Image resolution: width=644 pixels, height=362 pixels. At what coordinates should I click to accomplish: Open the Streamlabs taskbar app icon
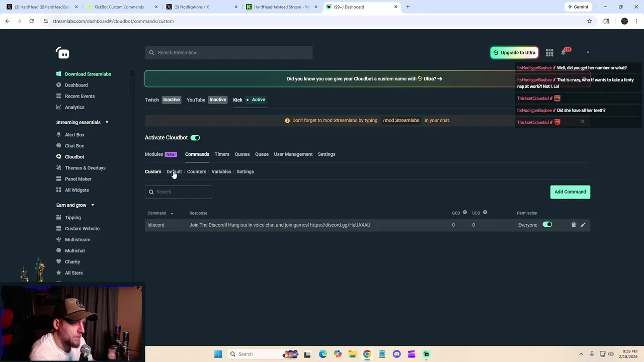click(426, 354)
